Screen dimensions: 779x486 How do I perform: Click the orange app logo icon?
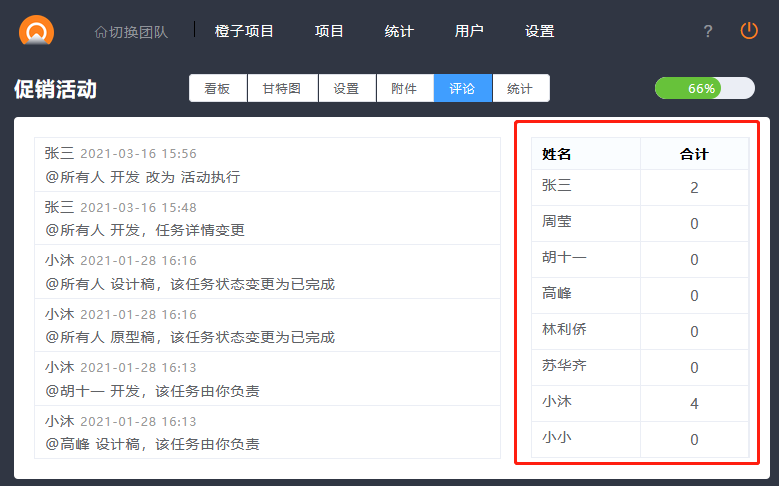pyautogui.click(x=37, y=31)
